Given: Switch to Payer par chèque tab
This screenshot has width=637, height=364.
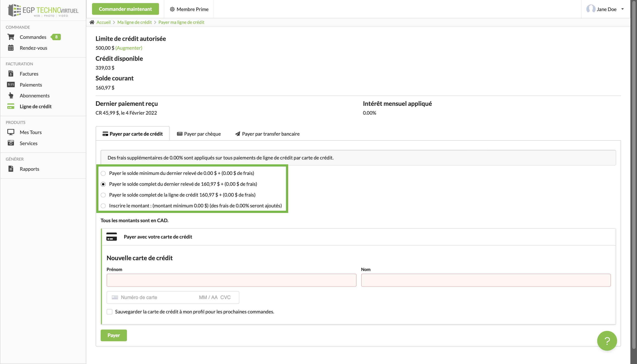Looking at the screenshot, I should click(199, 134).
